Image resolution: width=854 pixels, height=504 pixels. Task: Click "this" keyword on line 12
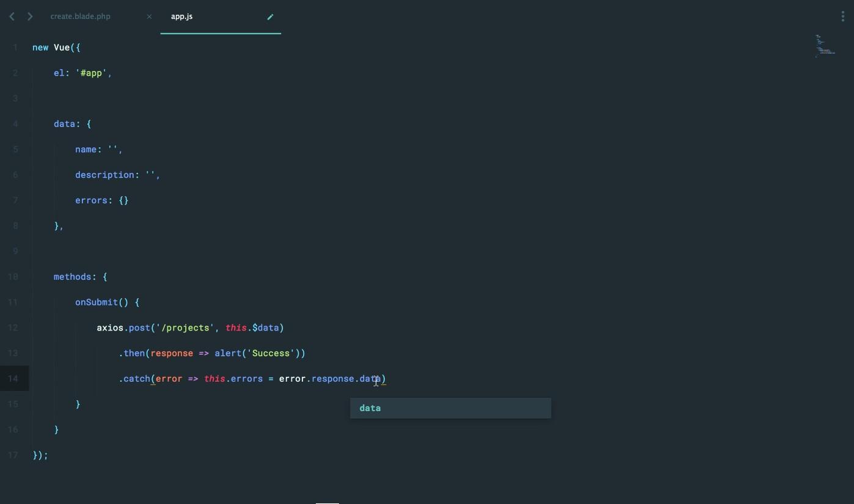[x=236, y=328]
